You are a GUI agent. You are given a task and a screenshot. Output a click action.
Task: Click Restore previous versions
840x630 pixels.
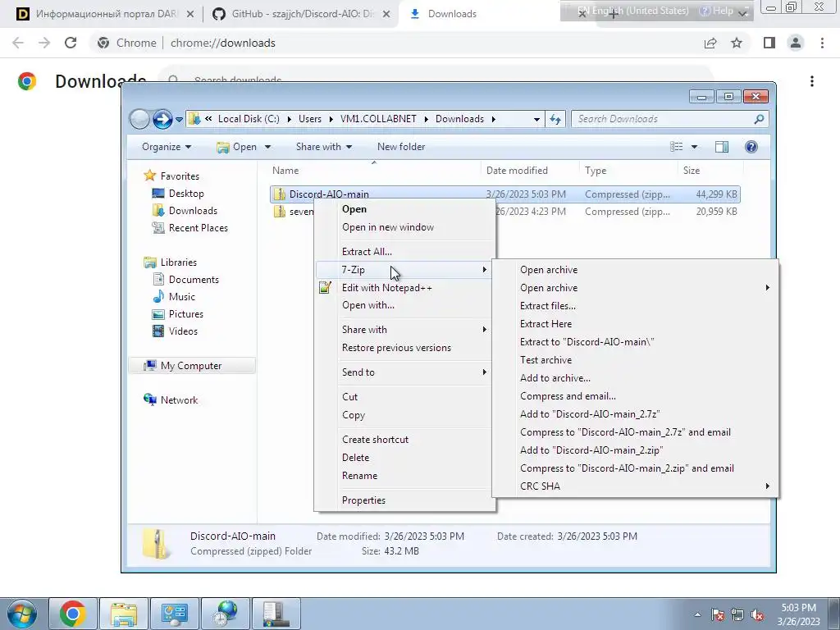pyautogui.click(x=396, y=348)
